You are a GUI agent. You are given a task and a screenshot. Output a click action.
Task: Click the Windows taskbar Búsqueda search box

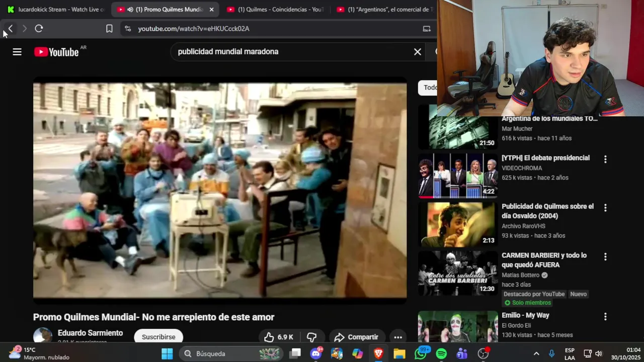(230, 353)
